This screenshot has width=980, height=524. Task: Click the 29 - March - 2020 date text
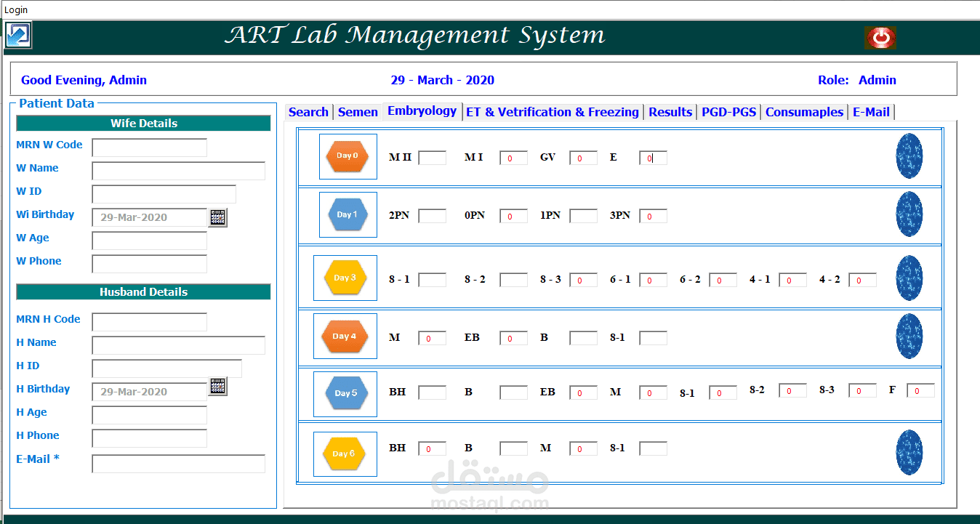pos(443,80)
